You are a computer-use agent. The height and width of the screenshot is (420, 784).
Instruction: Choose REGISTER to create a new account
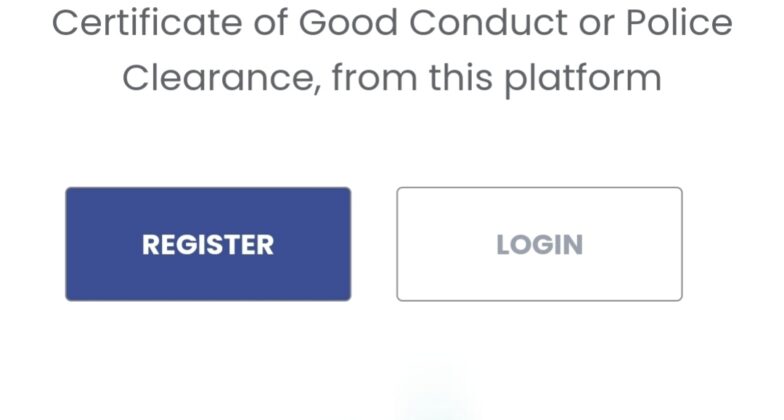click(208, 244)
